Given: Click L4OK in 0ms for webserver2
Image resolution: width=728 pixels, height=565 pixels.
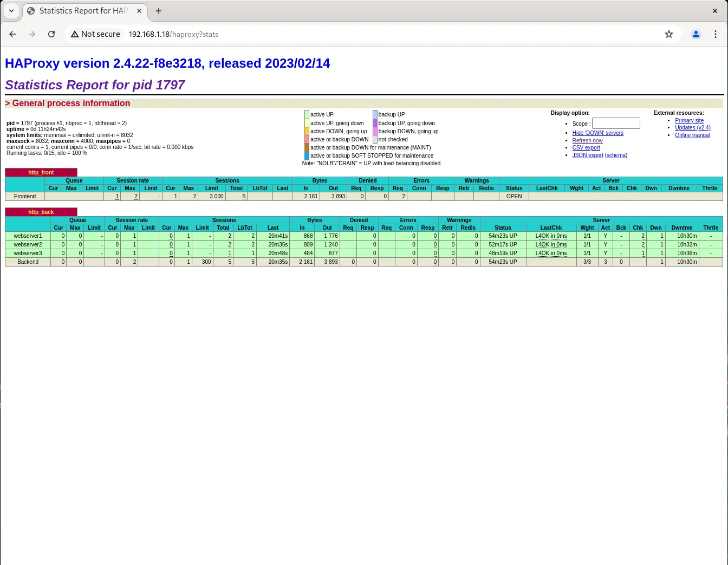Looking at the screenshot, I should 551,245.
